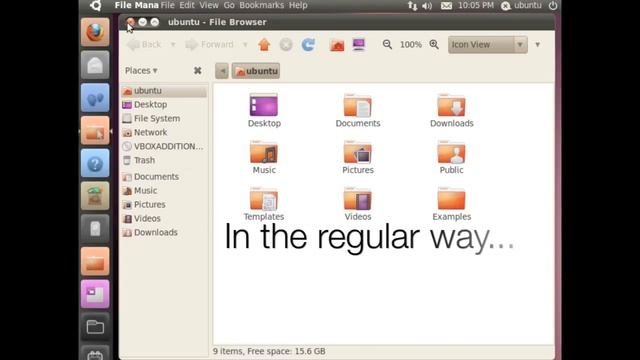This screenshot has height=360, width=640.
Task: Select VBOXADDITION volume in sidebar
Action: [164, 146]
